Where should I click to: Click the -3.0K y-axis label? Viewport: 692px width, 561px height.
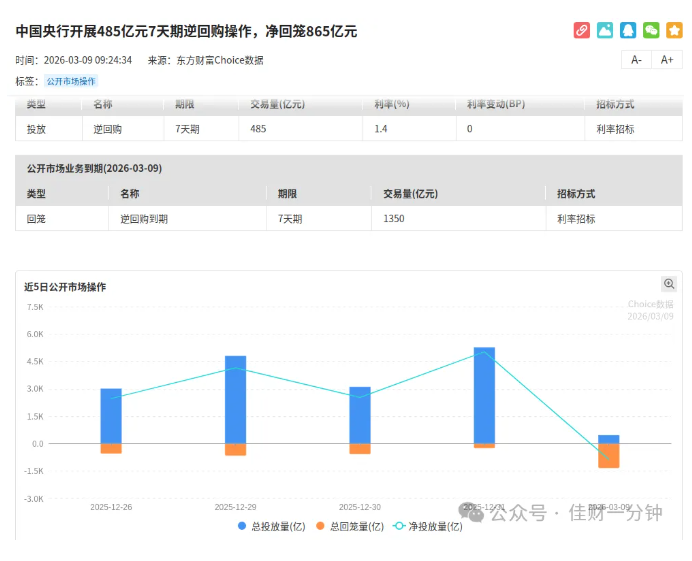[34, 499]
